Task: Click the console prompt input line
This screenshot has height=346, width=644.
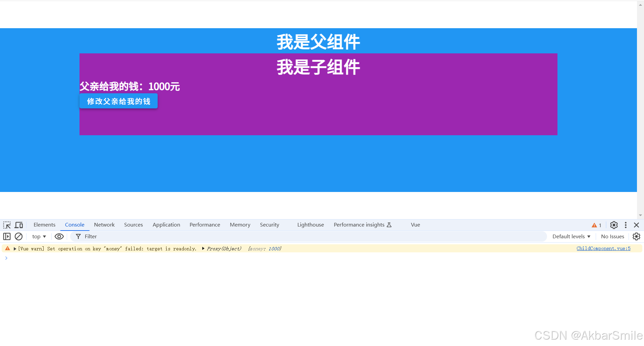Action: click(x=322, y=258)
